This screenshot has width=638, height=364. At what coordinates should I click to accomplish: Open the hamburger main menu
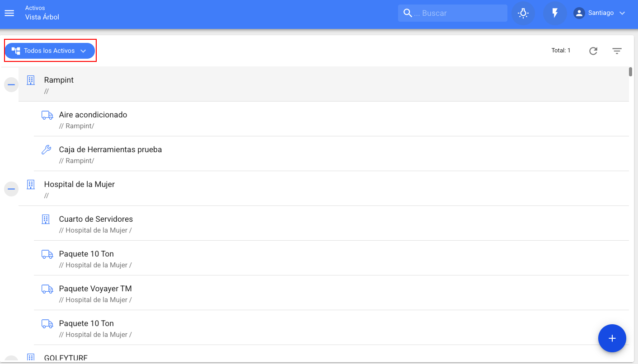click(9, 13)
